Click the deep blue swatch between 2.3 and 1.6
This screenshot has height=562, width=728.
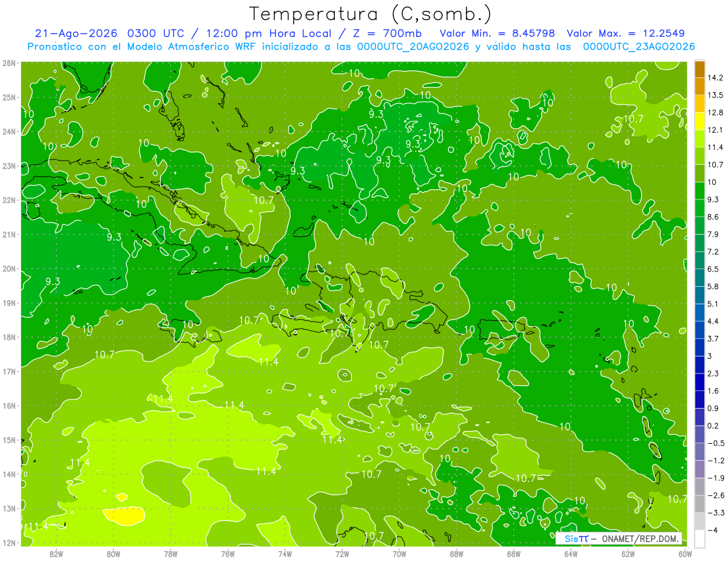click(x=699, y=382)
